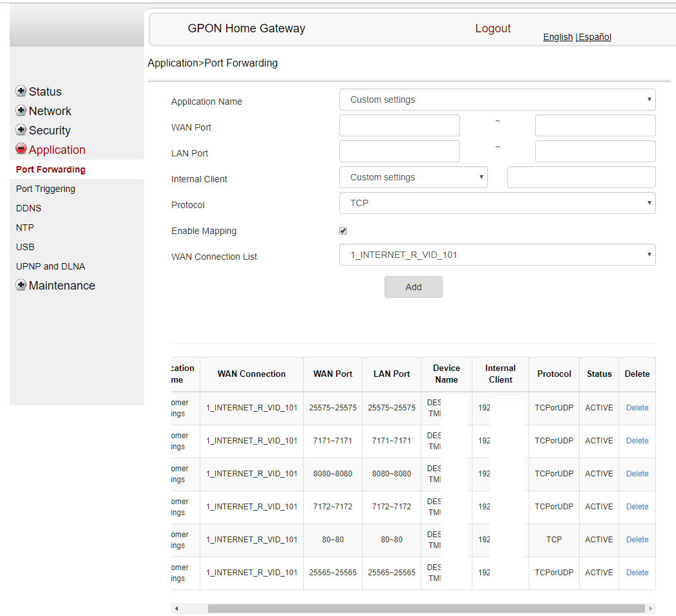Select Port Forwarding in the sidebar
This screenshot has height=616, width=676.
(x=50, y=169)
